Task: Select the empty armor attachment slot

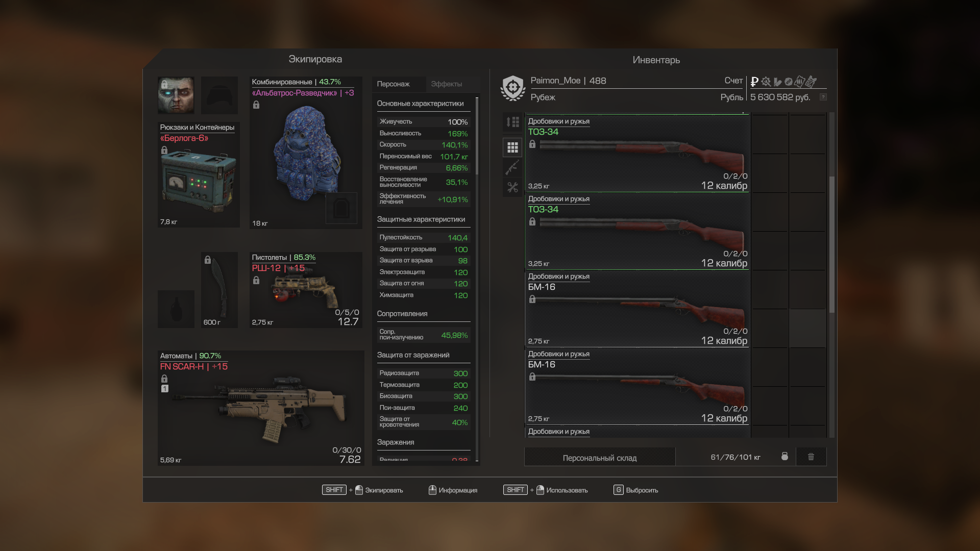Action: [341, 208]
